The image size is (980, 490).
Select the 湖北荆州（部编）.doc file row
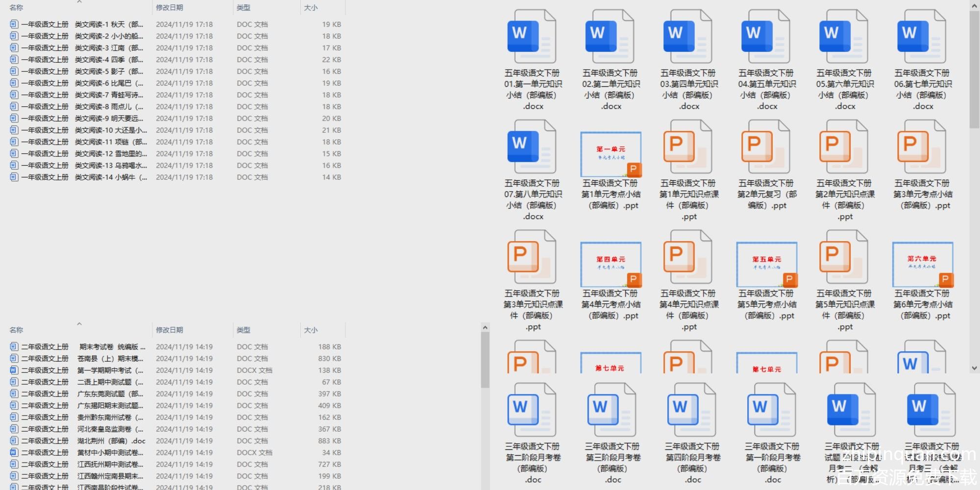(x=83, y=441)
